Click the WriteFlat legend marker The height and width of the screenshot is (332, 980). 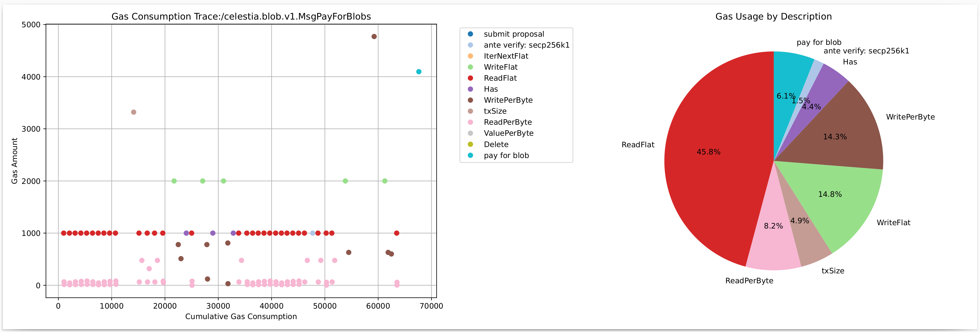pos(470,67)
